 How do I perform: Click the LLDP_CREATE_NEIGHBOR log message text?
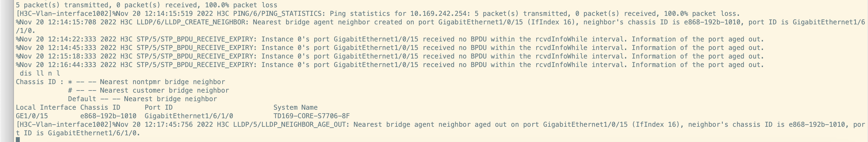tap(206, 22)
